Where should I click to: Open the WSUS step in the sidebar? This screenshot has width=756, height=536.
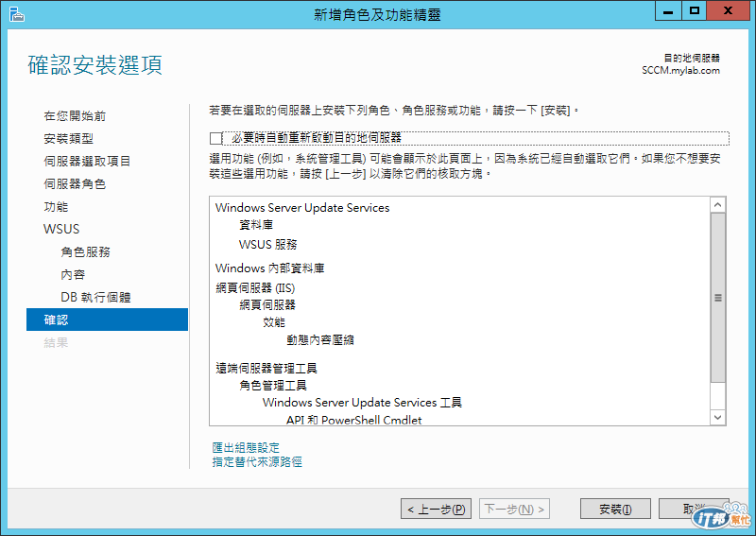(61, 229)
